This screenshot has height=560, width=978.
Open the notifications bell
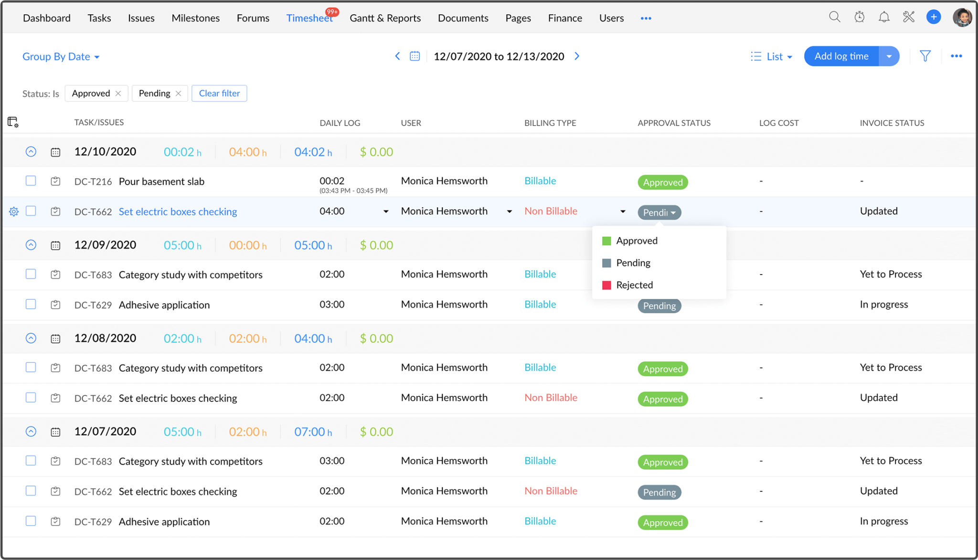[x=884, y=17]
